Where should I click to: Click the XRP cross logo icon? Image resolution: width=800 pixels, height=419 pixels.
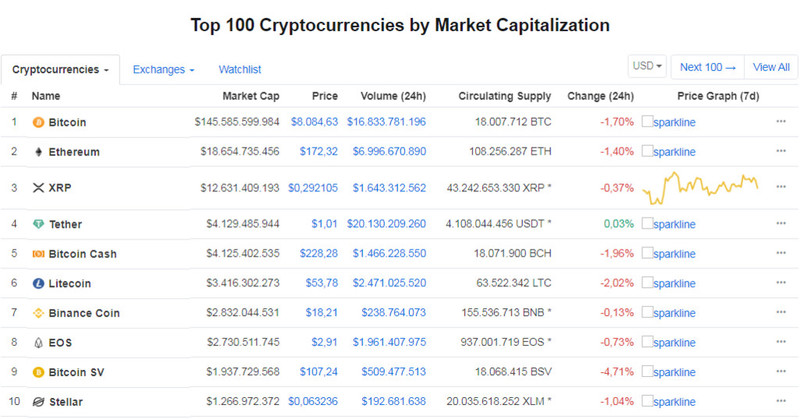point(38,188)
